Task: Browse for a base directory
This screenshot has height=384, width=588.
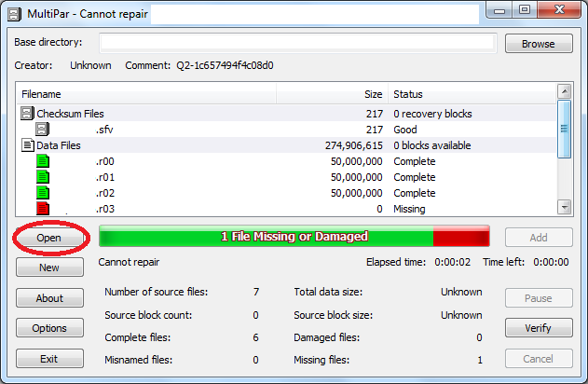Action: 539,44
